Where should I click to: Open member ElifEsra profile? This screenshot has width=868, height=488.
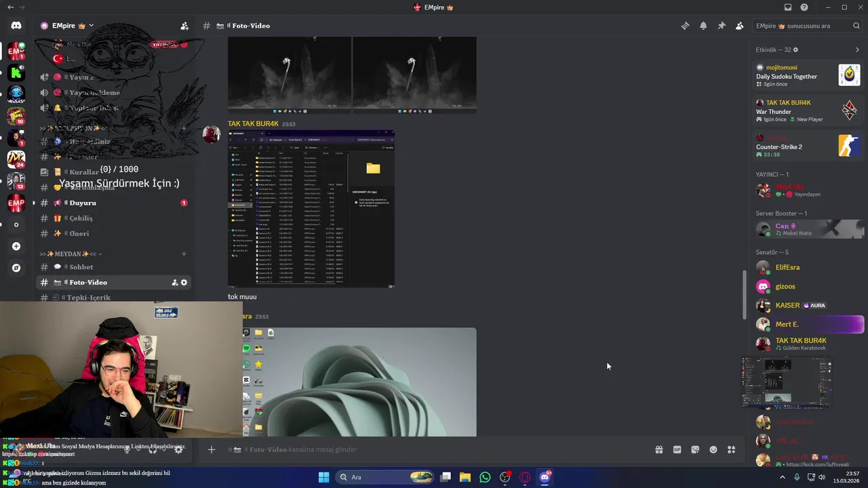(808, 267)
